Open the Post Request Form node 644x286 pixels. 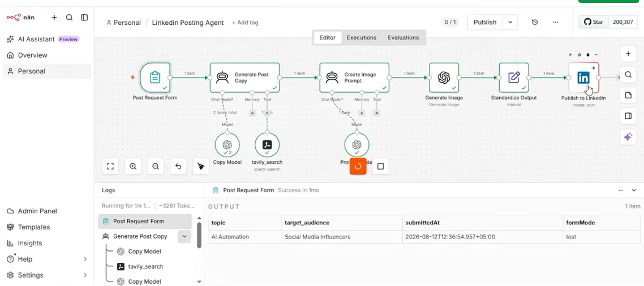(155, 77)
